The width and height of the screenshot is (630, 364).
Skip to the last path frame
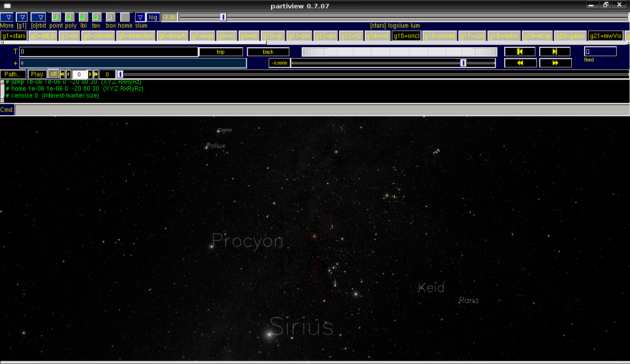(x=96, y=74)
